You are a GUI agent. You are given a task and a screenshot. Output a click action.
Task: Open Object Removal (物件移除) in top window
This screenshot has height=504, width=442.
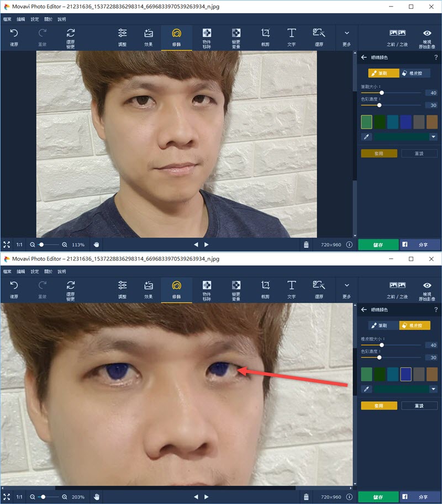click(207, 38)
